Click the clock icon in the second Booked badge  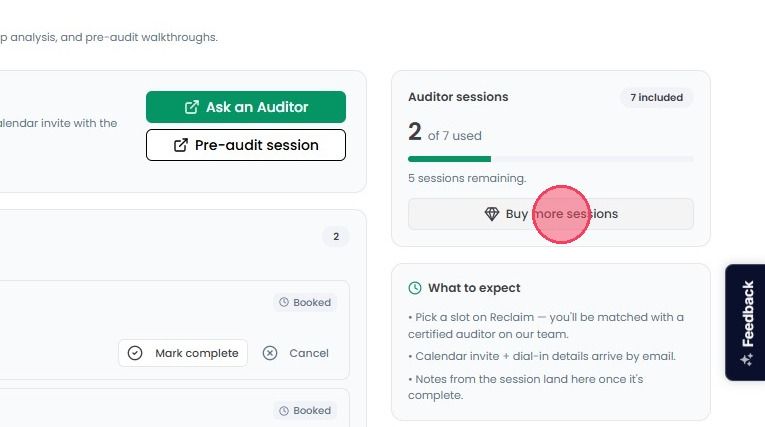click(x=284, y=411)
